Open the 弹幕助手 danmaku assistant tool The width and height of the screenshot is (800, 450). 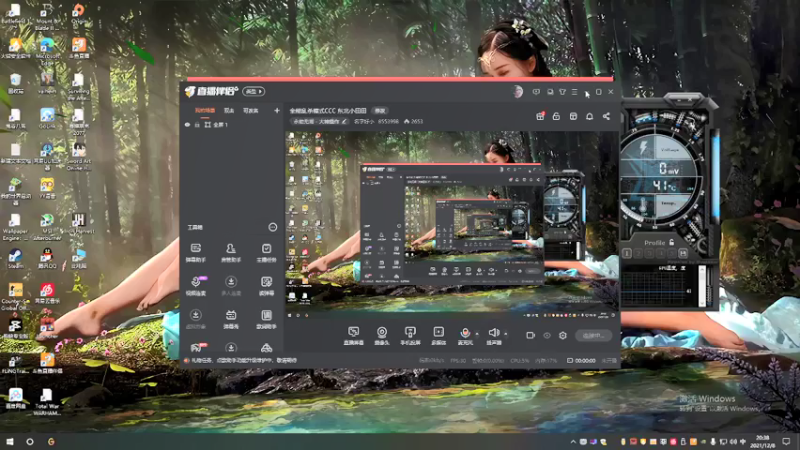click(x=195, y=253)
